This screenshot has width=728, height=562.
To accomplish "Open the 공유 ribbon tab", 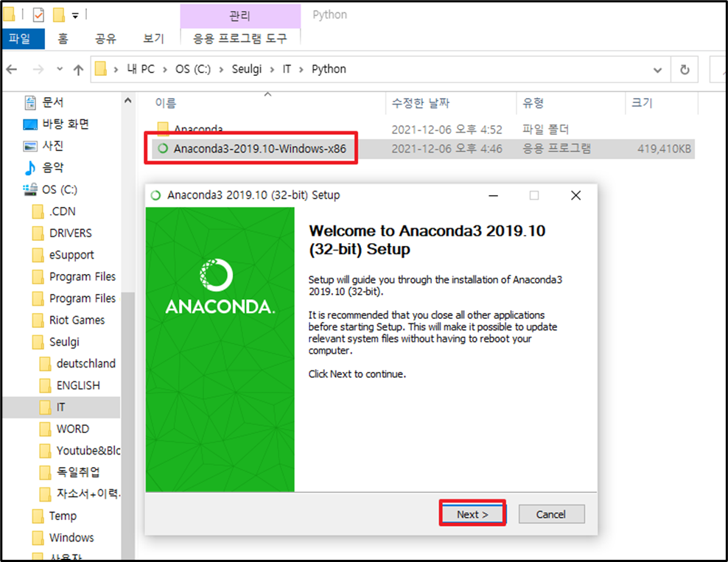I will (105, 38).
